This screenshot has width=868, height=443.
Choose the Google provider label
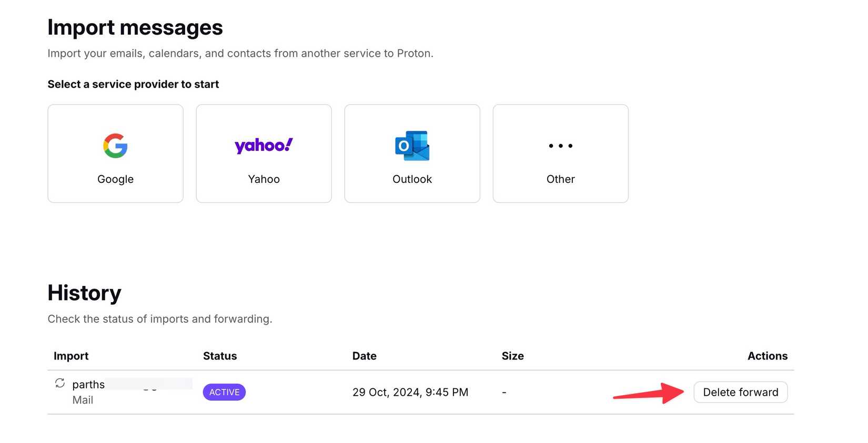[x=115, y=179]
